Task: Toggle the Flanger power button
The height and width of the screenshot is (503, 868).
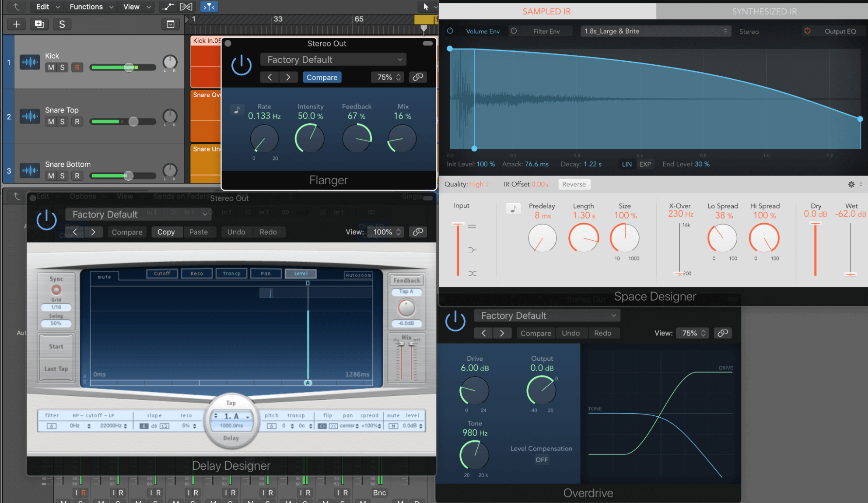Action: [241, 65]
